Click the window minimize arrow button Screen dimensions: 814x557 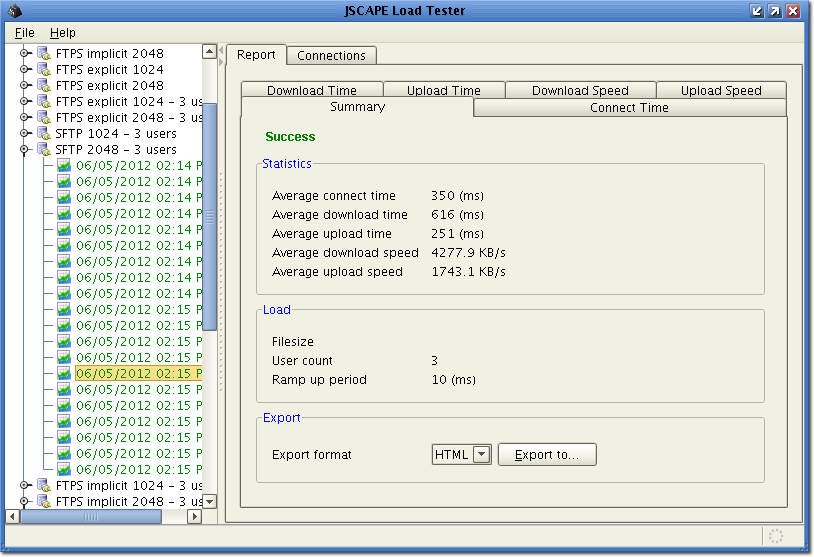(756, 11)
